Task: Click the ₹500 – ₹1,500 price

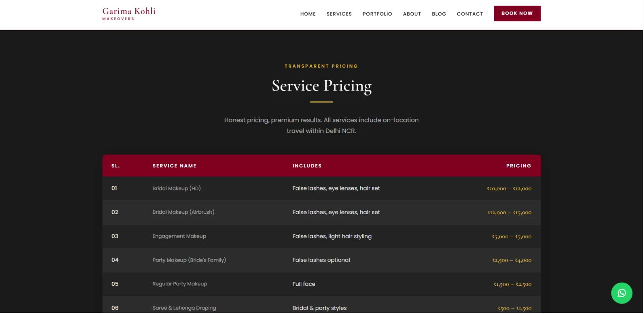Action: point(514,308)
